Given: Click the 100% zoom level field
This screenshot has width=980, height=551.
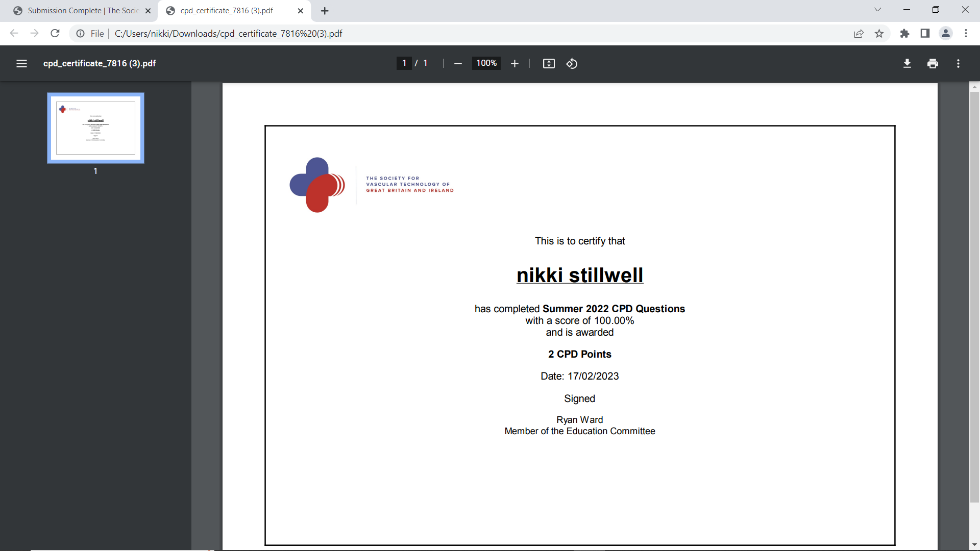Looking at the screenshot, I should [486, 63].
